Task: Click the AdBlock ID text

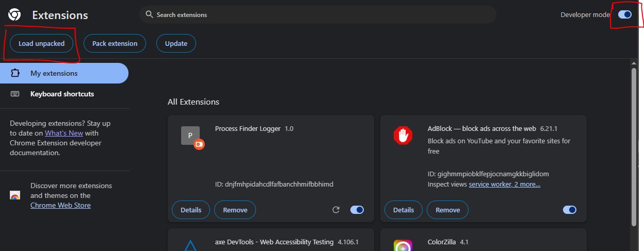Action: tap(488, 174)
